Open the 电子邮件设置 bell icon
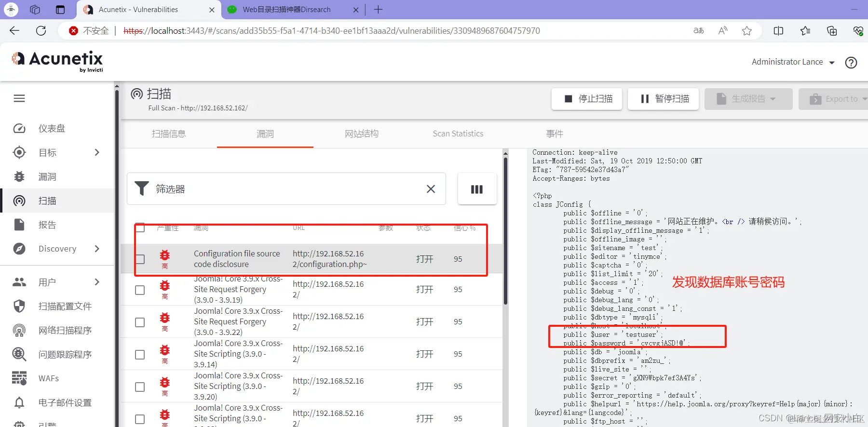The height and width of the screenshot is (427, 868). 19,402
